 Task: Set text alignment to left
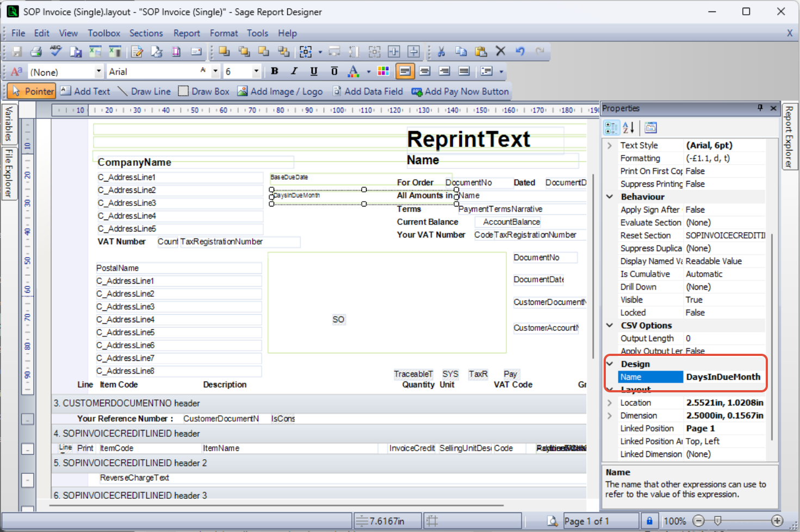pyautogui.click(x=405, y=71)
